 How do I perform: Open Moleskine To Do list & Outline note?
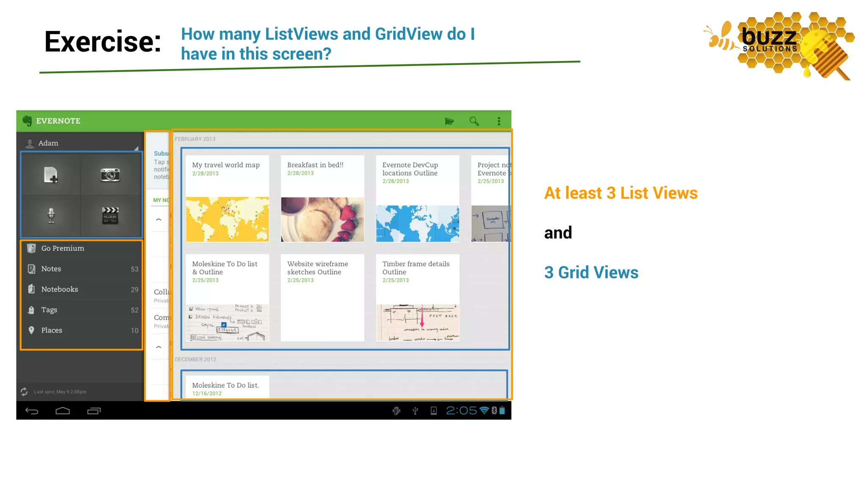pos(227,298)
